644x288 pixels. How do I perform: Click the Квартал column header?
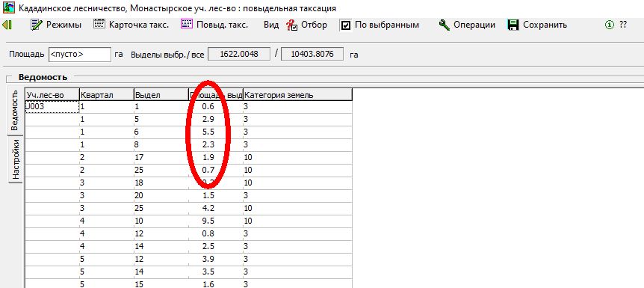(x=106, y=95)
